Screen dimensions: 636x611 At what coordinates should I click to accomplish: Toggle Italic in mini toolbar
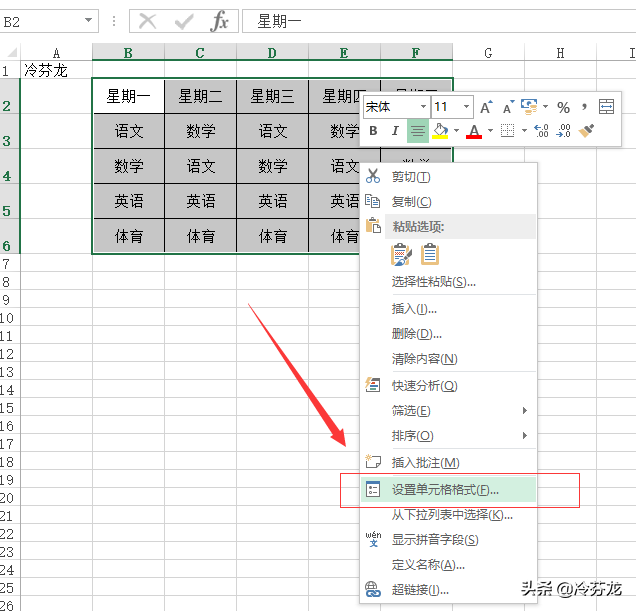coord(395,131)
